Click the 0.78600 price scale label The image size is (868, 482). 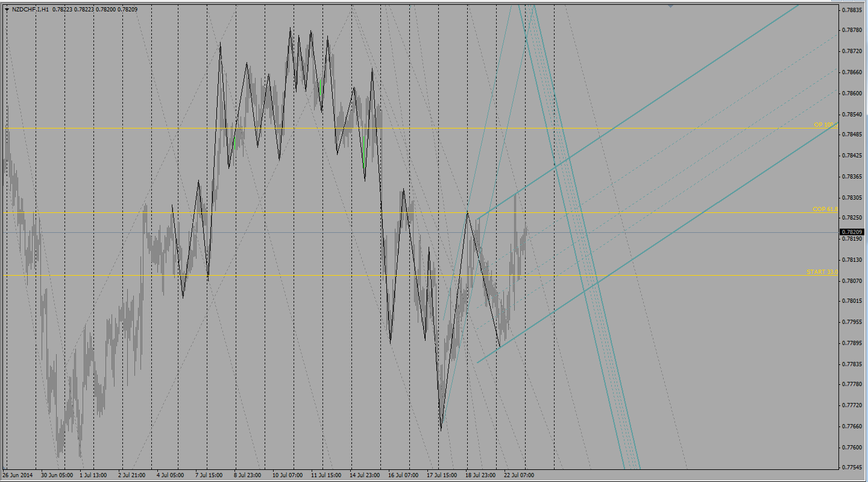(852, 94)
